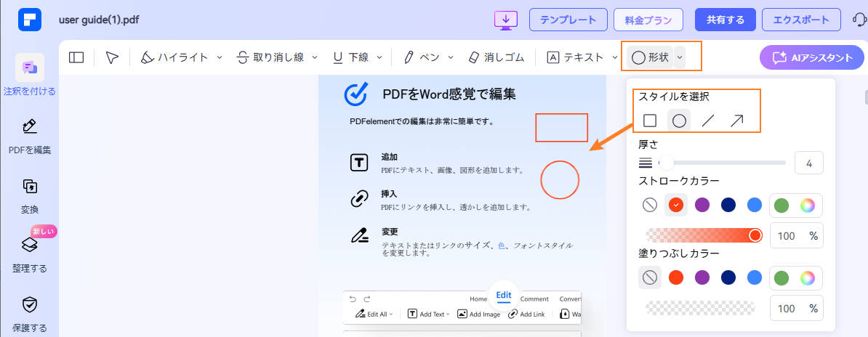Select no fill color option

point(650,277)
